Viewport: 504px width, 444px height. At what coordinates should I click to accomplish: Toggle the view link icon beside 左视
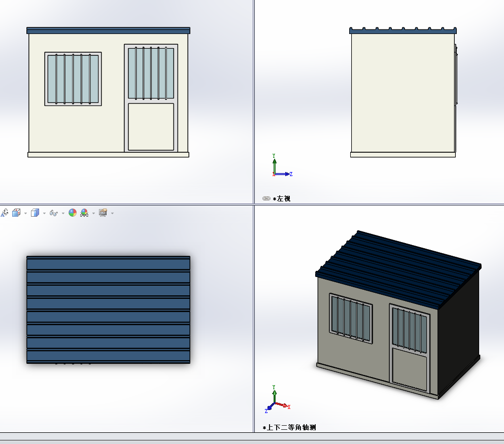[266, 198]
